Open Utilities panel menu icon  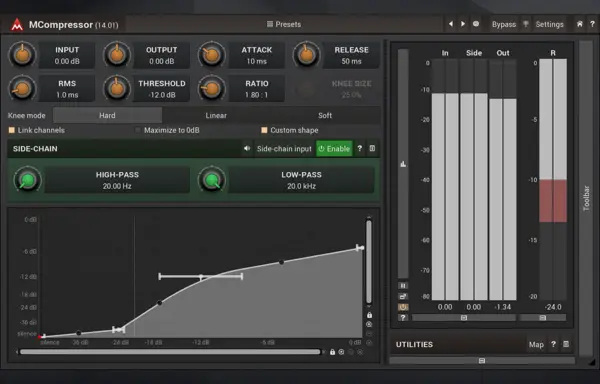(x=566, y=344)
